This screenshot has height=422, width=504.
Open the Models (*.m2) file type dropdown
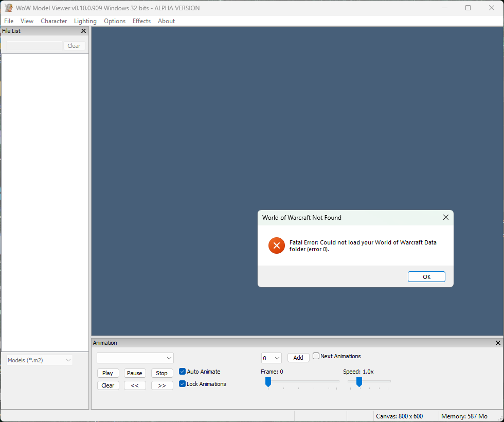tap(40, 360)
